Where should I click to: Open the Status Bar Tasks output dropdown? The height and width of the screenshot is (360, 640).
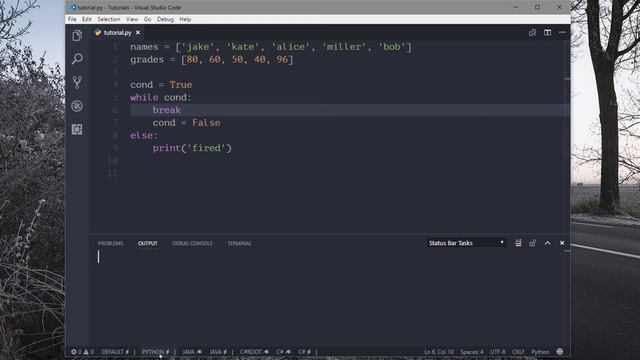pyautogui.click(x=466, y=243)
